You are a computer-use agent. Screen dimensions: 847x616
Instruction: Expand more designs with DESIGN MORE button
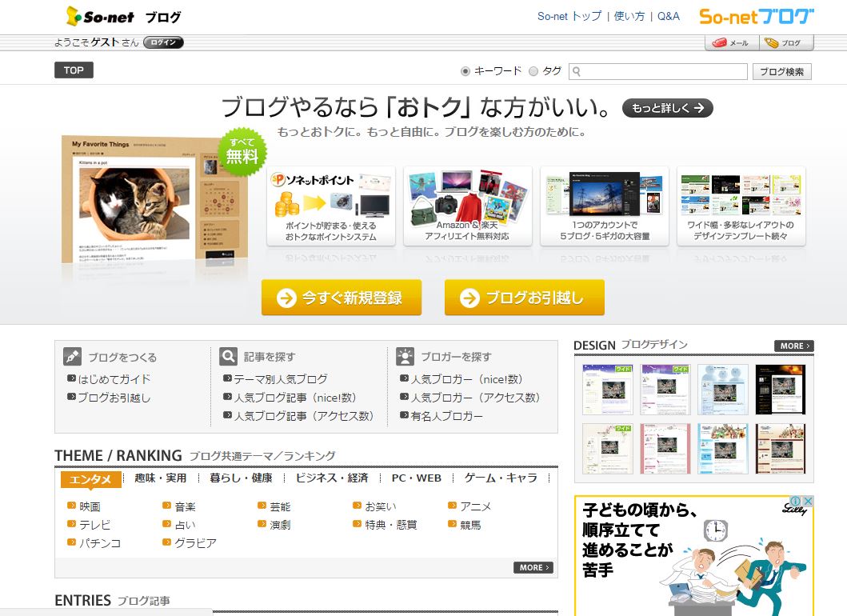[793, 346]
